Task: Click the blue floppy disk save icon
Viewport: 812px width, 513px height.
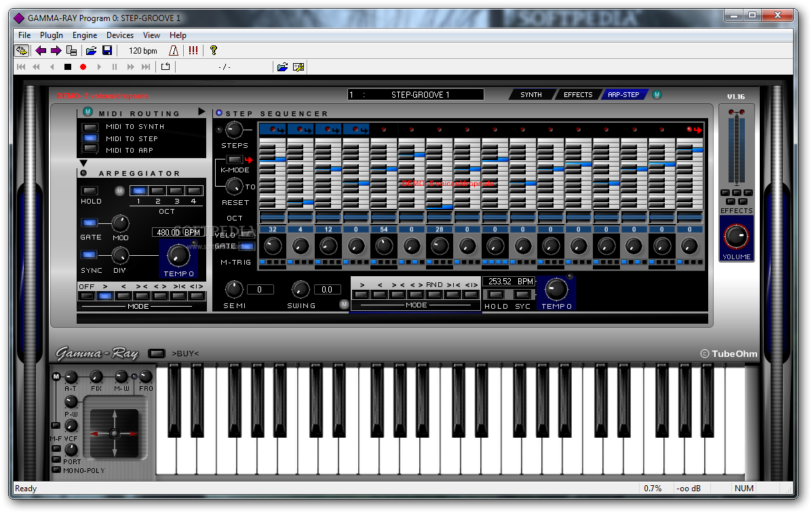Action: click(x=107, y=50)
